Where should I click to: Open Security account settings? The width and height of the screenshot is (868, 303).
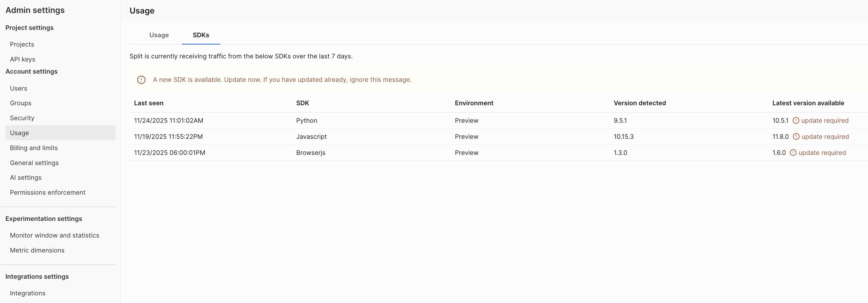point(22,118)
